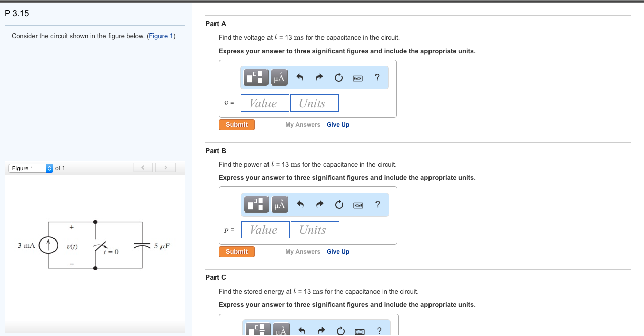This screenshot has height=336, width=644.
Task: Submit the Part A answer
Action: [x=237, y=125]
